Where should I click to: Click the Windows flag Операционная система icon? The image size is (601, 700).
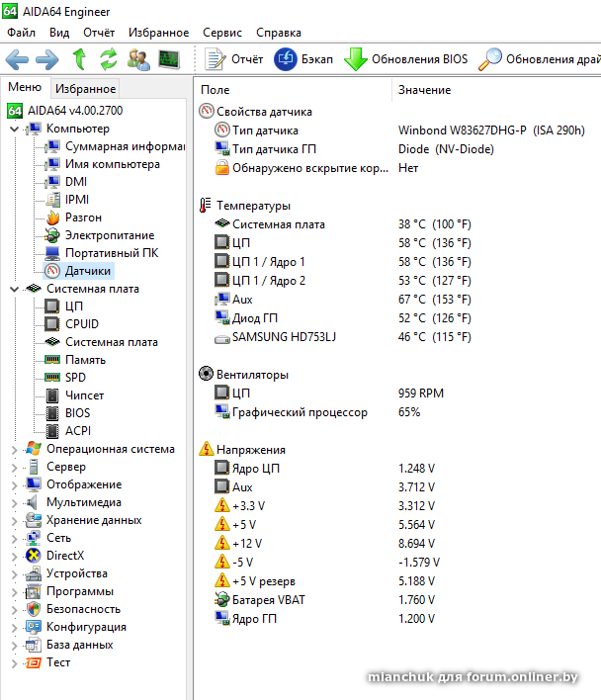(34, 449)
